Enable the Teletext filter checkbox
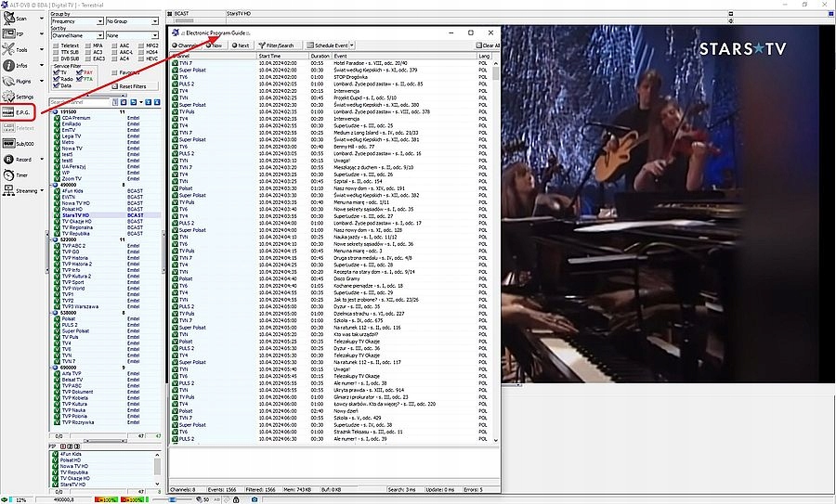This screenshot has width=836, height=504. (56, 45)
